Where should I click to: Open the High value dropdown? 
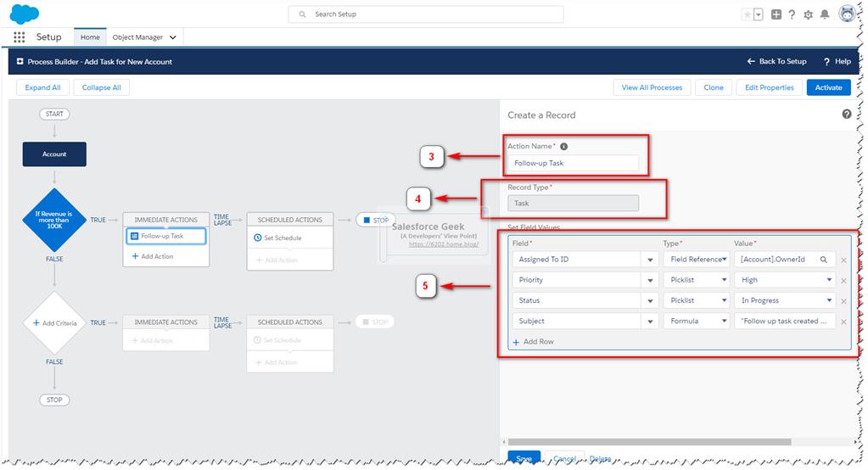tap(785, 280)
